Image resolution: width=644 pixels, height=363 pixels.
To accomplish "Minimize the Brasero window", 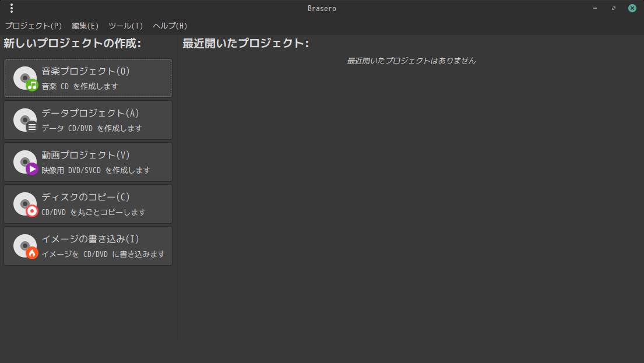I will 594,8.
